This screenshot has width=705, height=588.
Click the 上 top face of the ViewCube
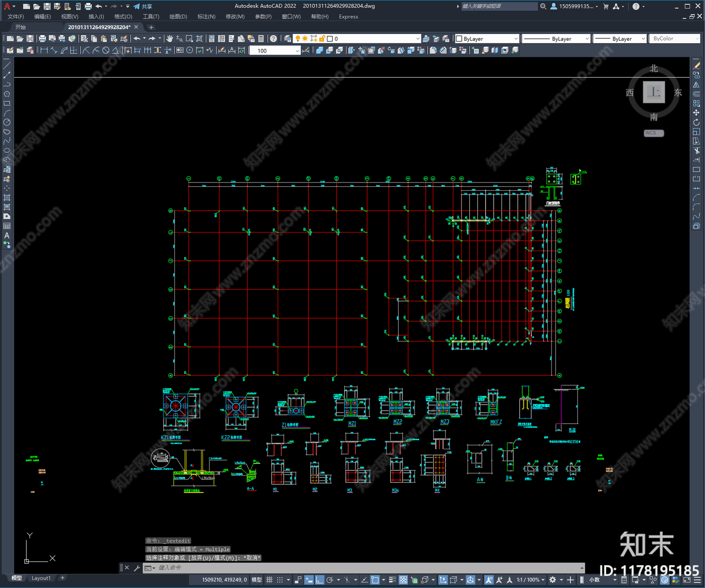click(654, 92)
